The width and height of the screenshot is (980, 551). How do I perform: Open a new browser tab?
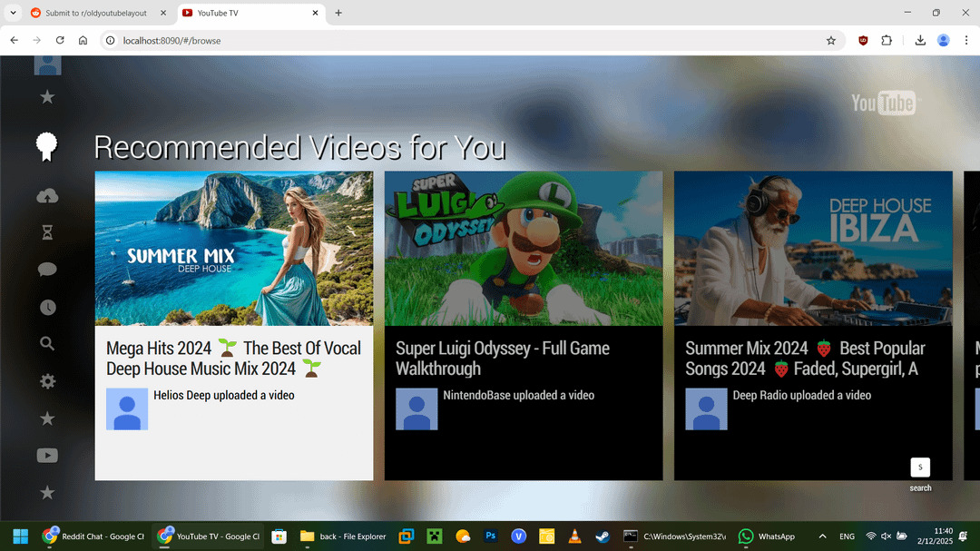pos(338,14)
